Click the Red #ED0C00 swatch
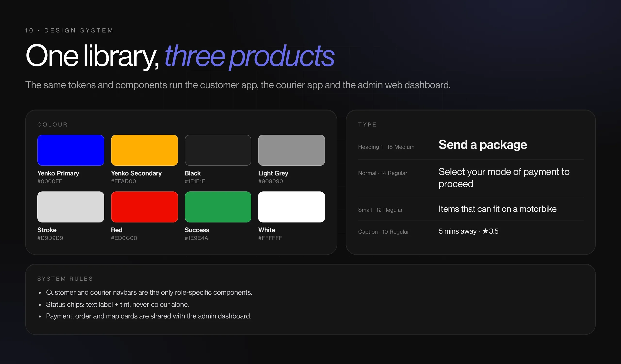Image resolution: width=621 pixels, height=364 pixels. pyautogui.click(x=144, y=207)
